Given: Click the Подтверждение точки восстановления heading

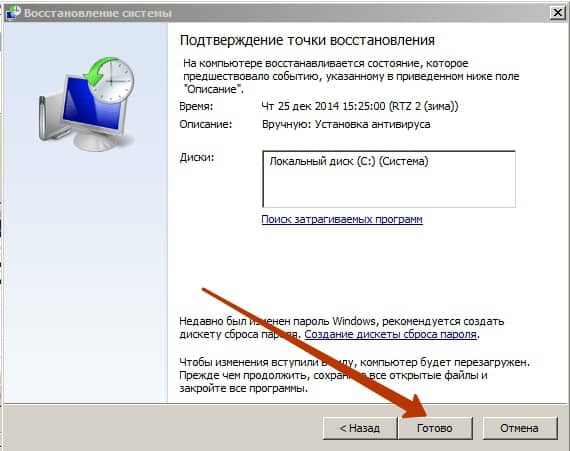Looking at the screenshot, I should [307, 40].
